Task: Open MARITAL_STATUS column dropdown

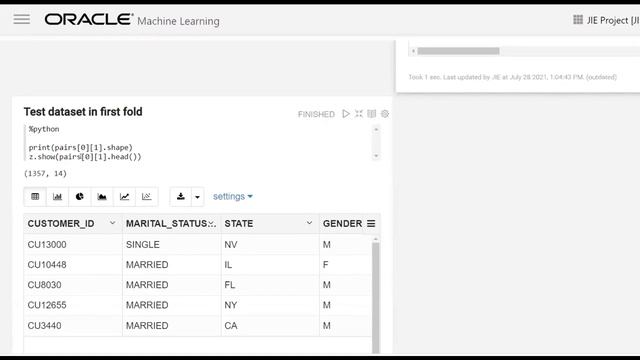Action: point(211,223)
